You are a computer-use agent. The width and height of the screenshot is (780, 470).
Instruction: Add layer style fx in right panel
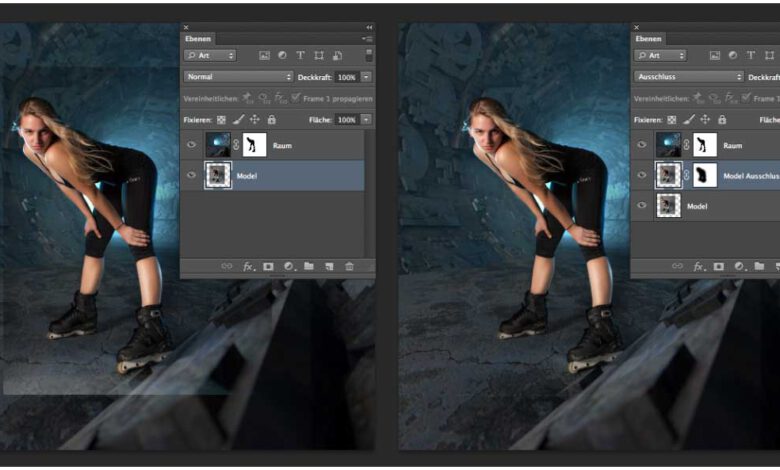tap(699, 267)
